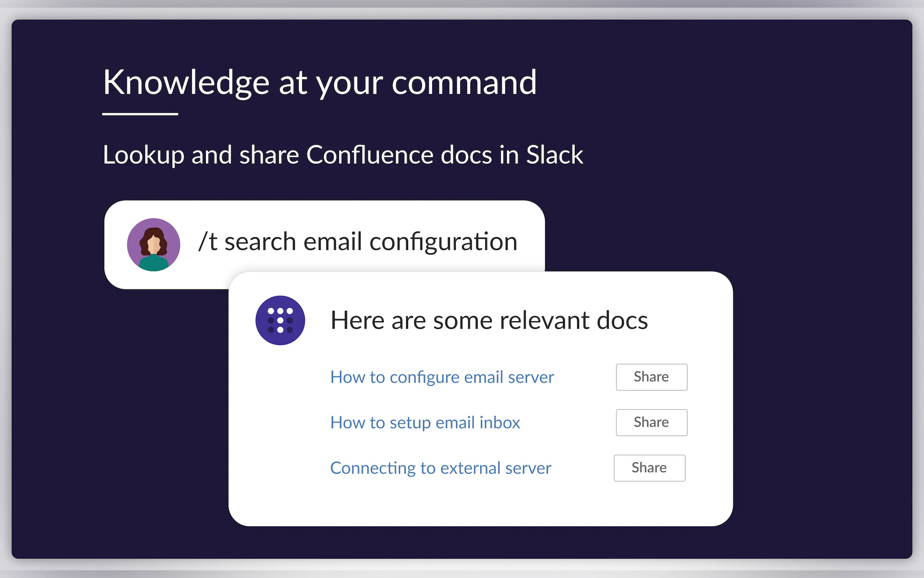This screenshot has height=578, width=924.
Task: Click the '/t search email configuration' command text
Action: click(358, 242)
